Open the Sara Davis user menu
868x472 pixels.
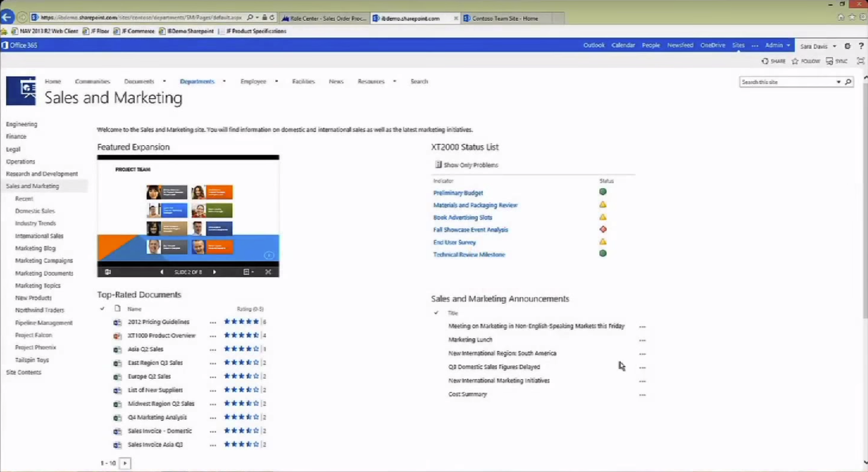tap(818, 46)
